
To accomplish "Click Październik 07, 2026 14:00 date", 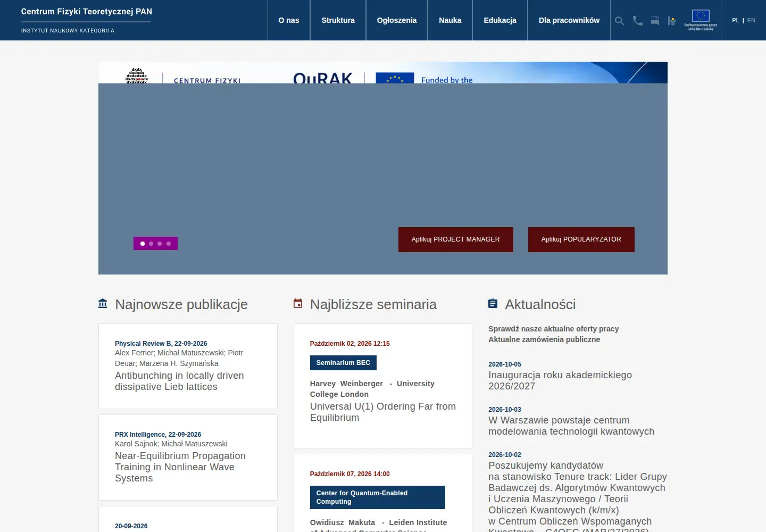I will 350,474.
